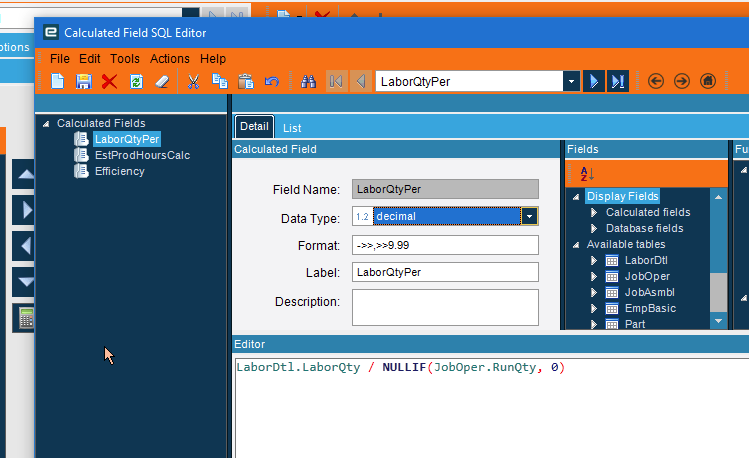Click the Format input field
Image resolution: width=749 pixels, height=458 pixels.
(x=445, y=245)
